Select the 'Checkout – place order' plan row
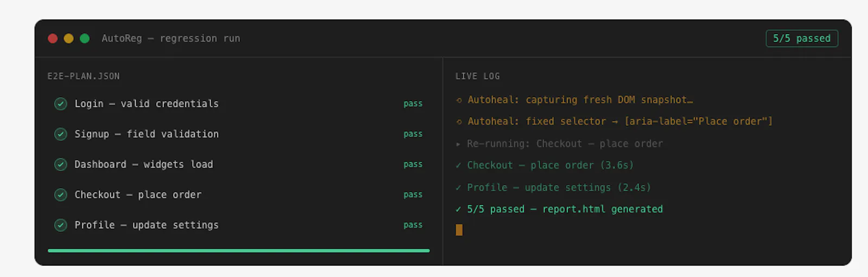 point(239,195)
